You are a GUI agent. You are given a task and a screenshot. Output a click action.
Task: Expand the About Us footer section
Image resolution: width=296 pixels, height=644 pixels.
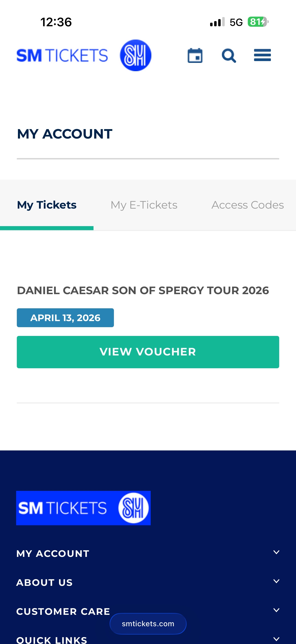[276, 581]
